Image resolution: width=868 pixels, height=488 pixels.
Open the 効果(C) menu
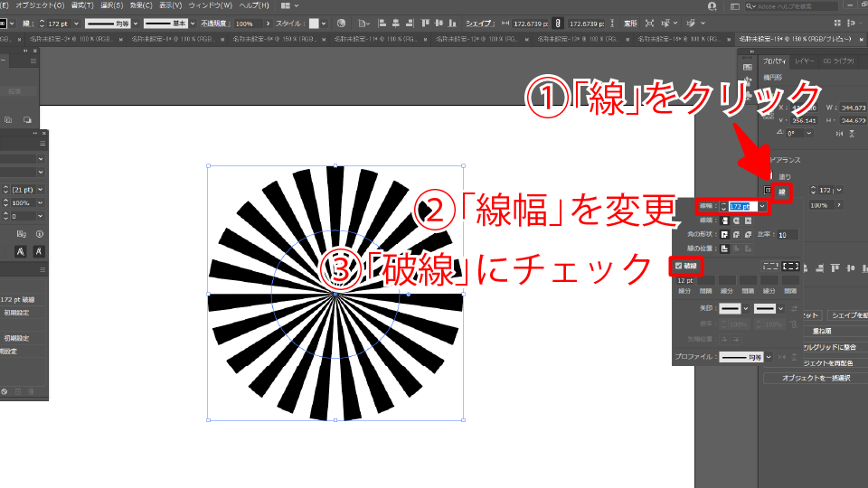tap(141, 5)
